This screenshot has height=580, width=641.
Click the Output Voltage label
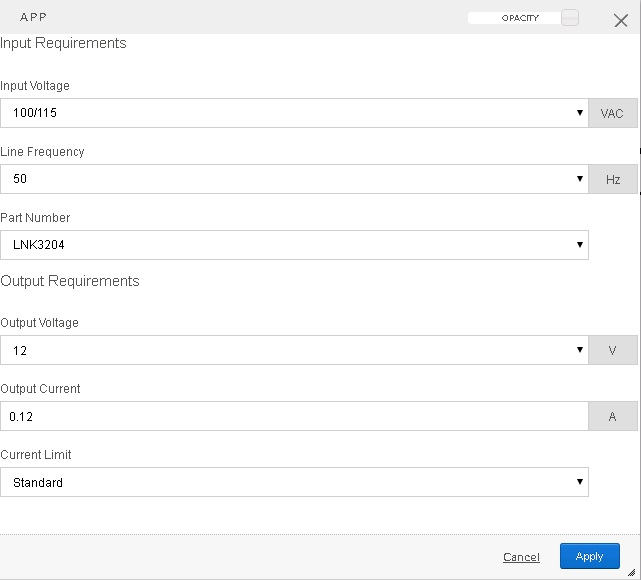39,323
